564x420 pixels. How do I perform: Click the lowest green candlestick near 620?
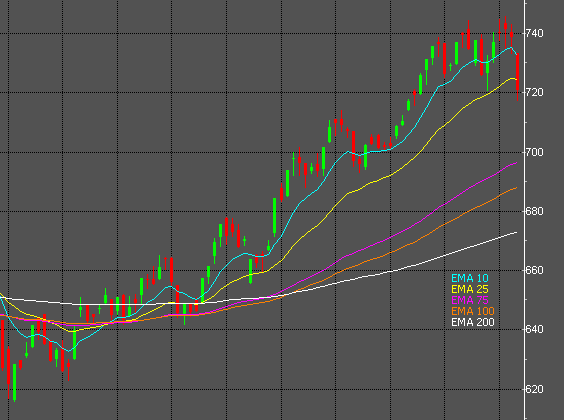click(15, 382)
